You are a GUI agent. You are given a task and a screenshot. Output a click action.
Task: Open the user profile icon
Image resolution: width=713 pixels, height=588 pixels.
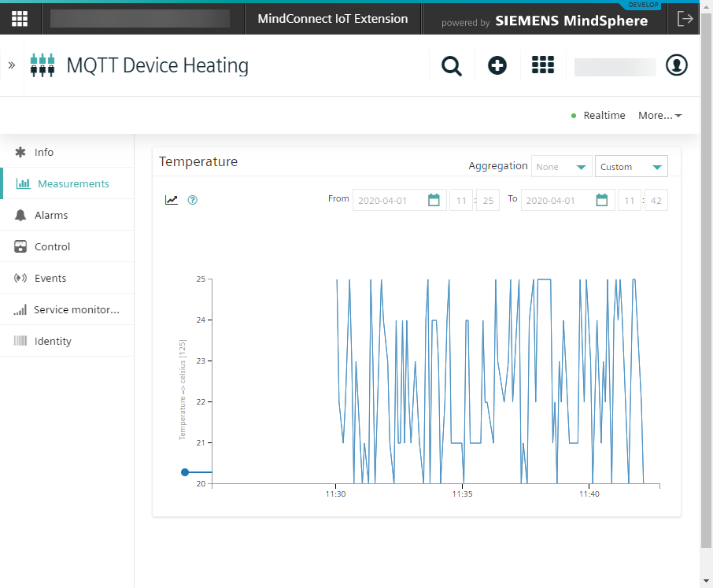(x=677, y=66)
